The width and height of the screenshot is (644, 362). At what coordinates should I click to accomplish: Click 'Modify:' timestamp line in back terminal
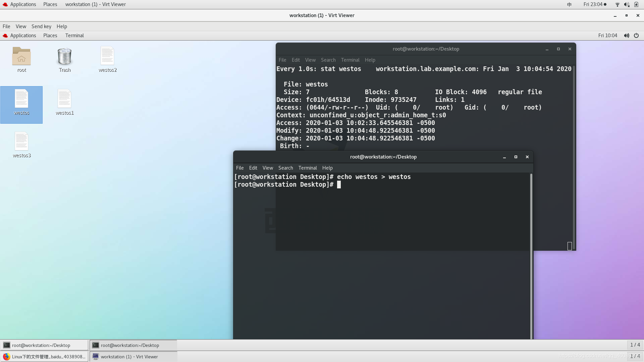[x=356, y=131]
